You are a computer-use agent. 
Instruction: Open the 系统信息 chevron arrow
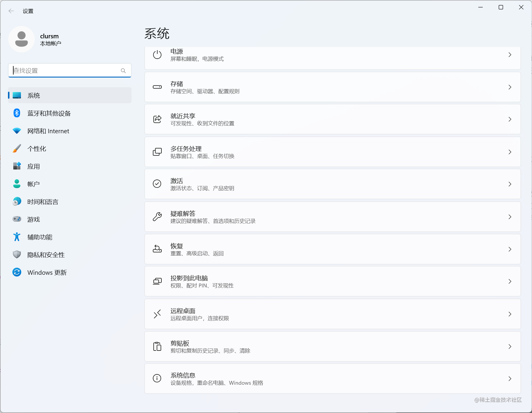coord(510,379)
